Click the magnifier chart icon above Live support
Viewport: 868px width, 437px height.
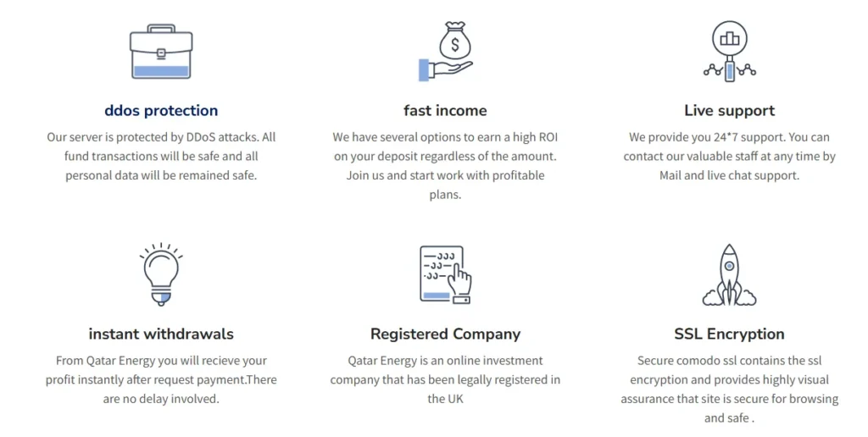729,51
